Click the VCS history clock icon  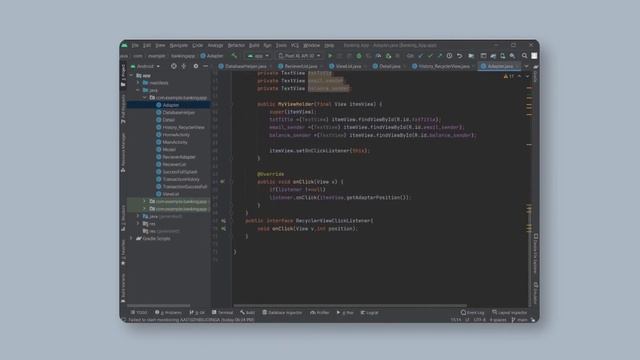(449, 56)
